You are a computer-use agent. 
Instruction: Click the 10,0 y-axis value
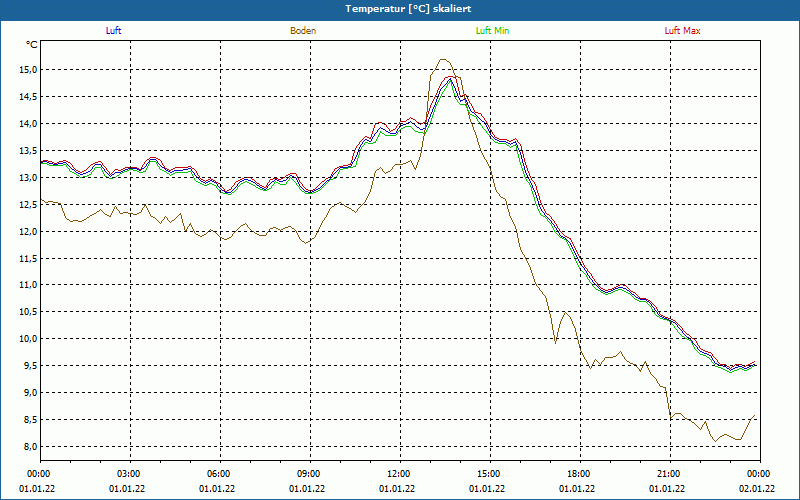(x=28, y=339)
